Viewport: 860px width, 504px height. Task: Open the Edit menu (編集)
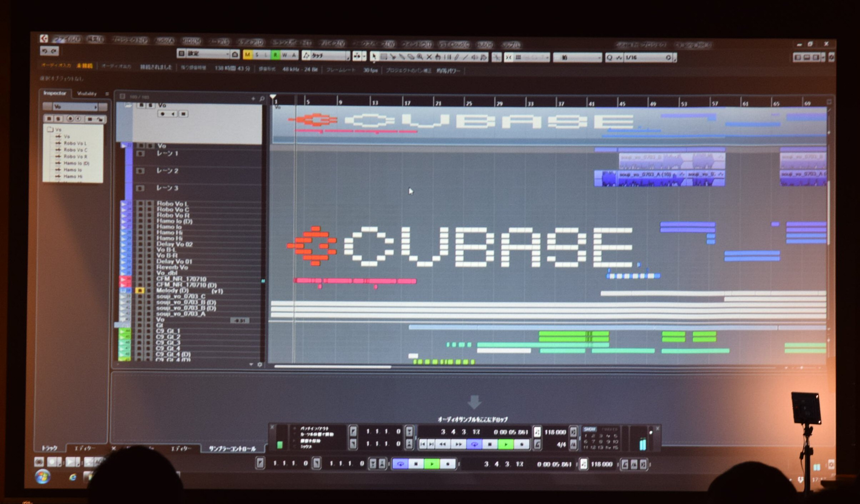point(95,40)
